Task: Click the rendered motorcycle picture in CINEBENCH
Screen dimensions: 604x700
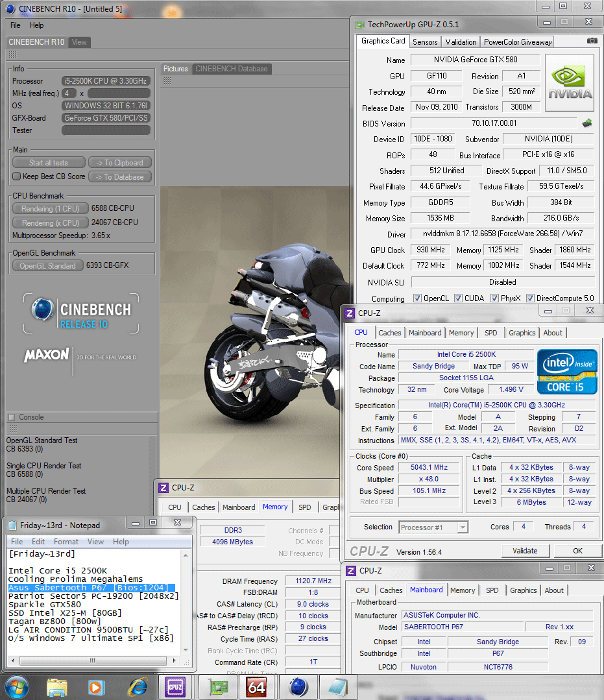Action: point(255,333)
